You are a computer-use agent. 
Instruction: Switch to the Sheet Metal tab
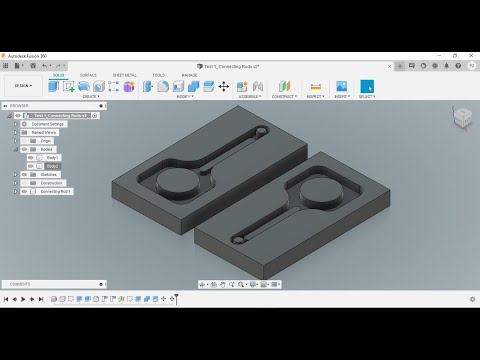pyautogui.click(x=125, y=75)
